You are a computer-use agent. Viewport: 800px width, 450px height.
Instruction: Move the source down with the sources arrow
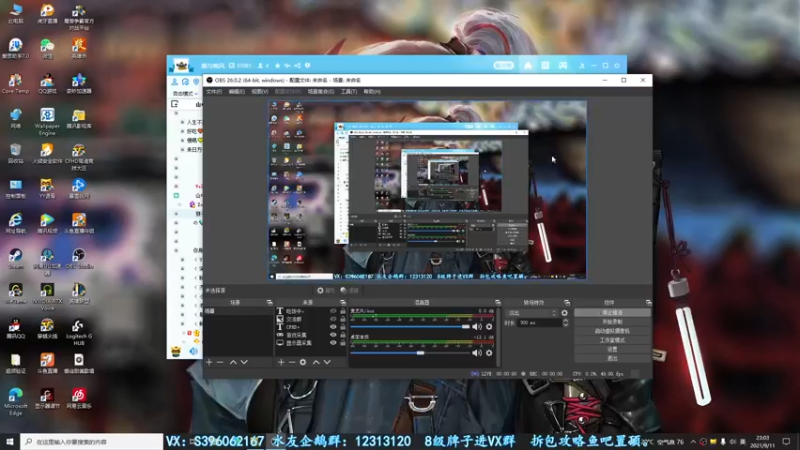click(x=327, y=362)
